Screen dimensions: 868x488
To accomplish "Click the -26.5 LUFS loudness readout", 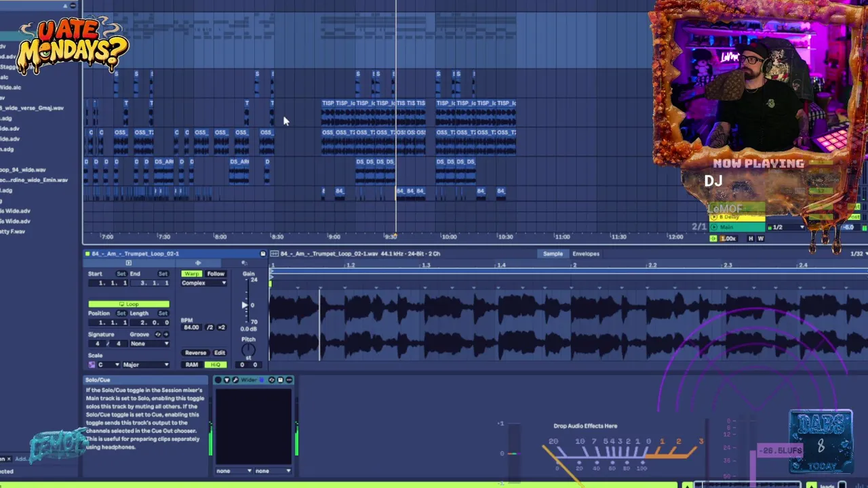I will pyautogui.click(x=780, y=450).
